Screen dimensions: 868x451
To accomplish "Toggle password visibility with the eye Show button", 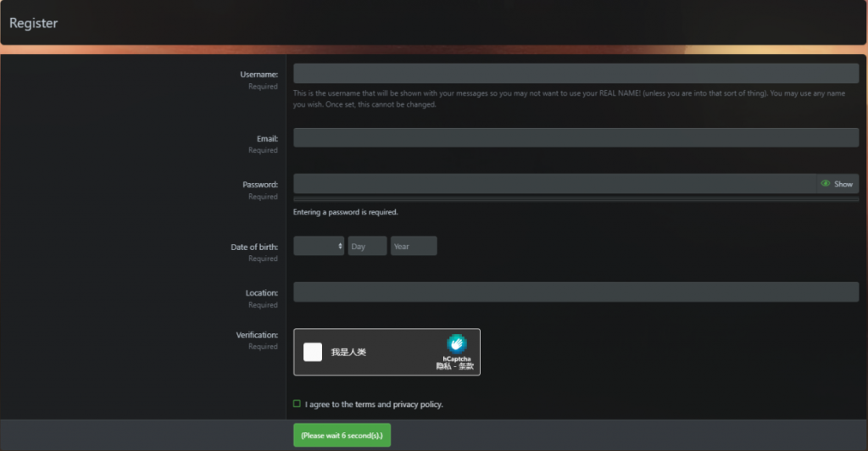I will pos(837,184).
